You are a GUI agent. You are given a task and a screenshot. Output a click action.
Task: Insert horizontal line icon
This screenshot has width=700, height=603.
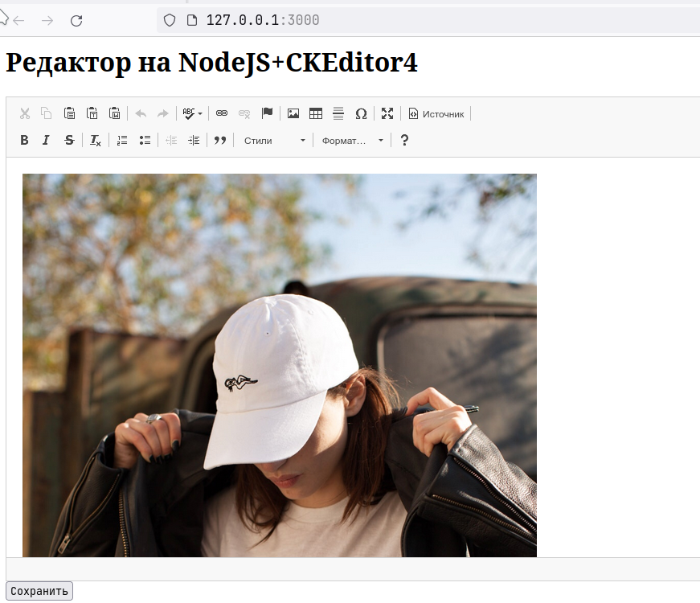click(x=338, y=113)
